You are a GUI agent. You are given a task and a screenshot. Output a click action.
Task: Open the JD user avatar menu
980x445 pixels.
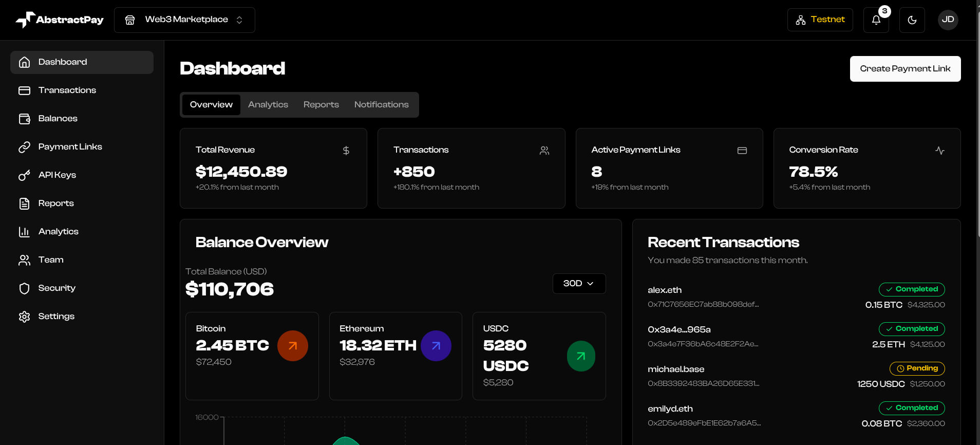click(x=948, y=20)
